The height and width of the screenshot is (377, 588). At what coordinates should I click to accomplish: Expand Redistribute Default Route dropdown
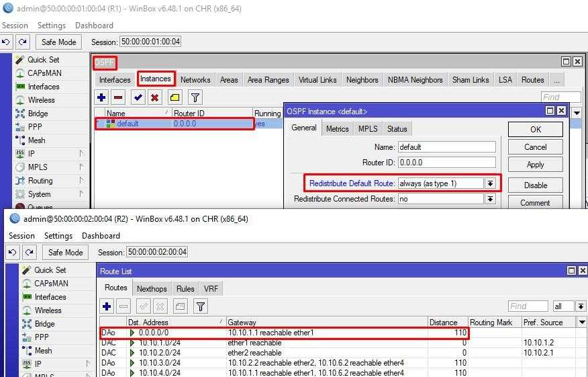[x=490, y=183]
